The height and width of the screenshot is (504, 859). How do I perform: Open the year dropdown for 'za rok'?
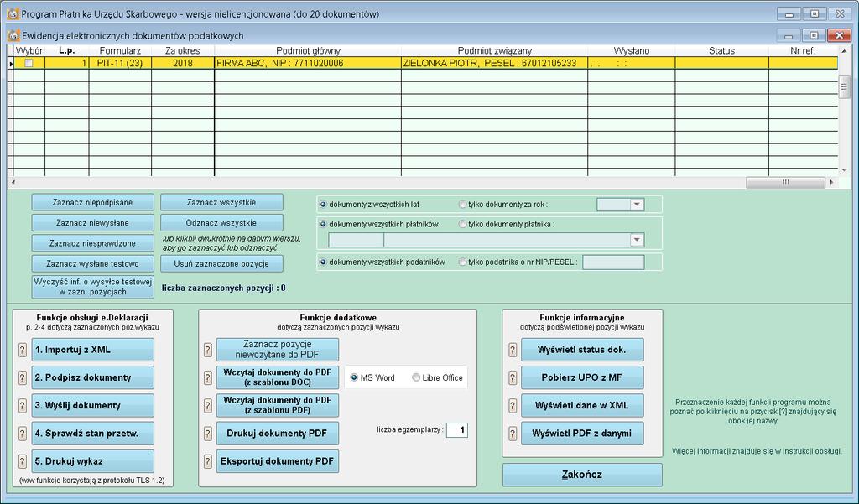click(637, 205)
